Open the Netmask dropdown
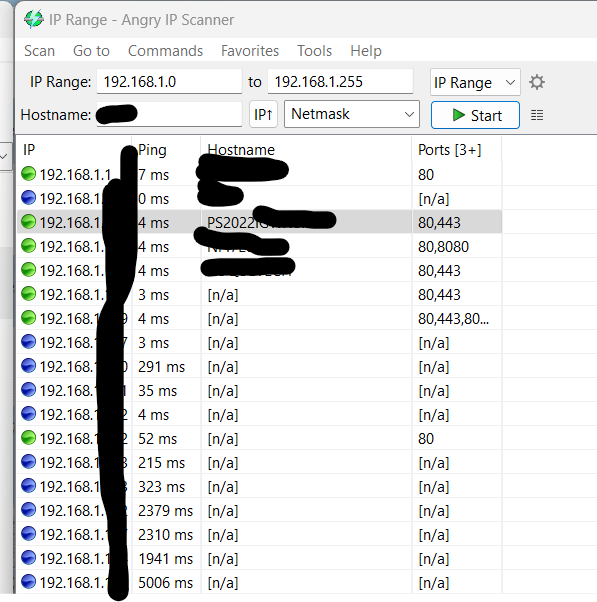Viewport: 597px width, 602px height. click(x=352, y=114)
